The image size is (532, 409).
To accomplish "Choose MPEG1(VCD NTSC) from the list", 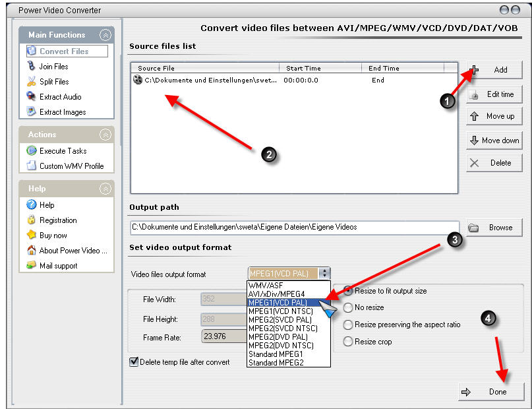I will coord(288,311).
